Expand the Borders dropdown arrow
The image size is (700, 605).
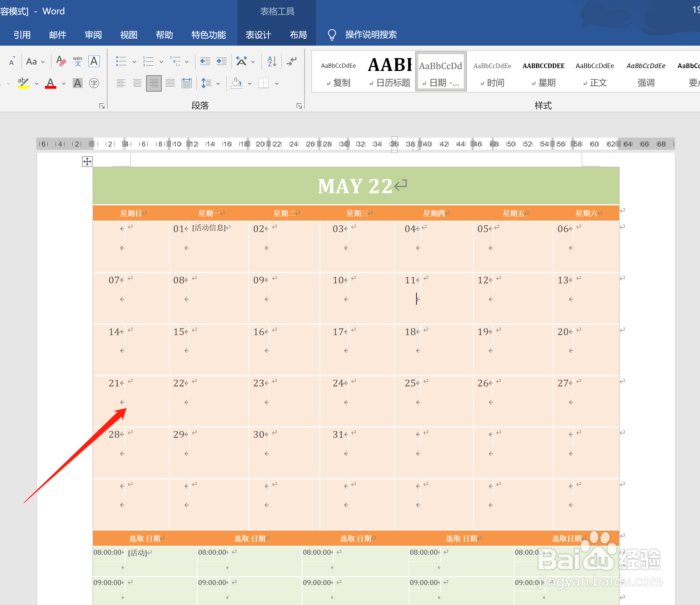point(277,84)
